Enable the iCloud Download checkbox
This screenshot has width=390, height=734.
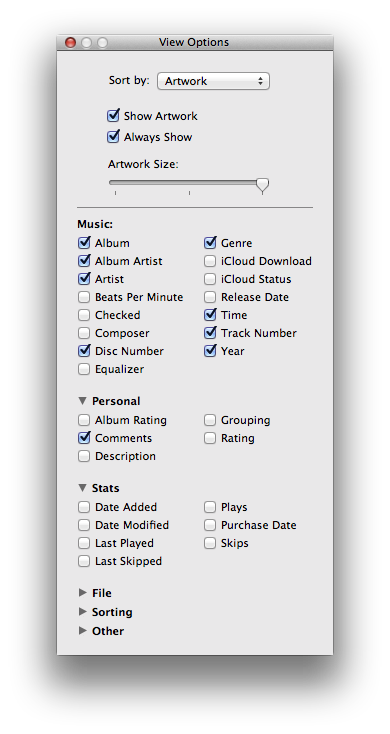[x=210, y=261]
